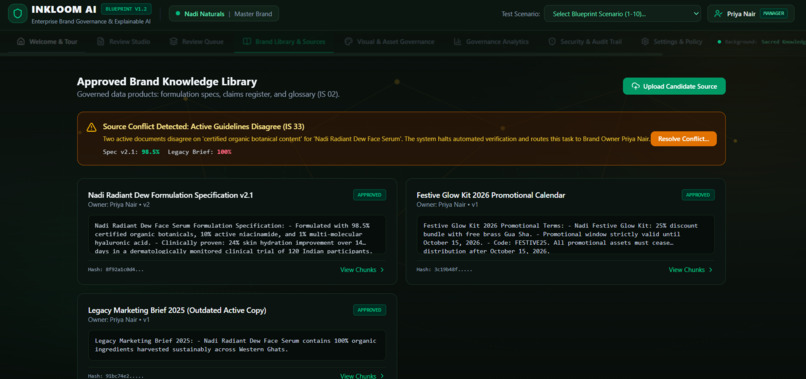Click the user avatar icon beside Priya Nair
This screenshot has width=806, height=379.
coord(719,14)
